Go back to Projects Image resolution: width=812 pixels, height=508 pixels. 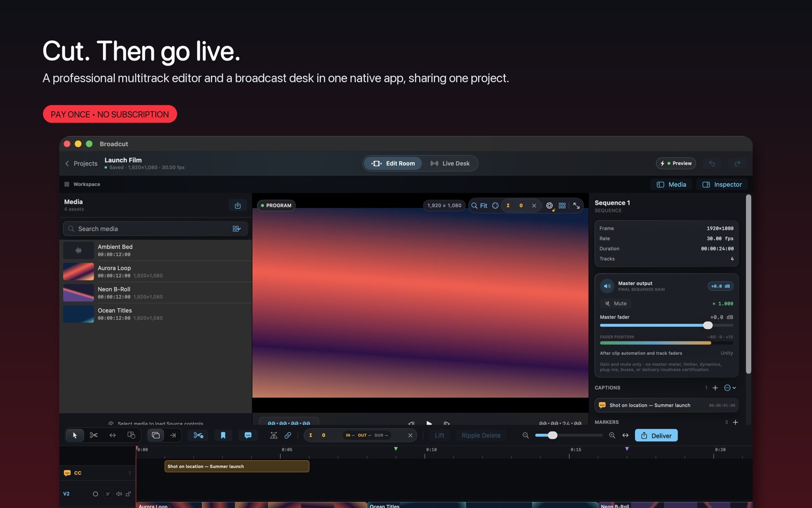(81, 164)
